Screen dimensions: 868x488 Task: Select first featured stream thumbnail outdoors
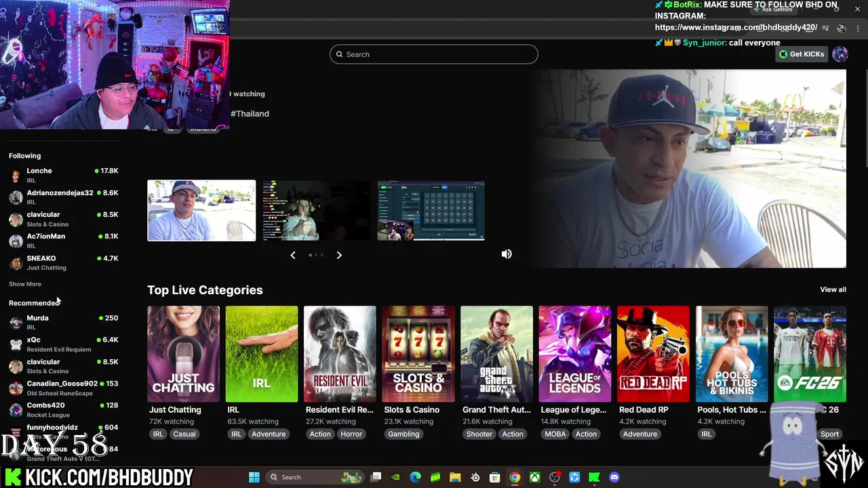point(201,210)
